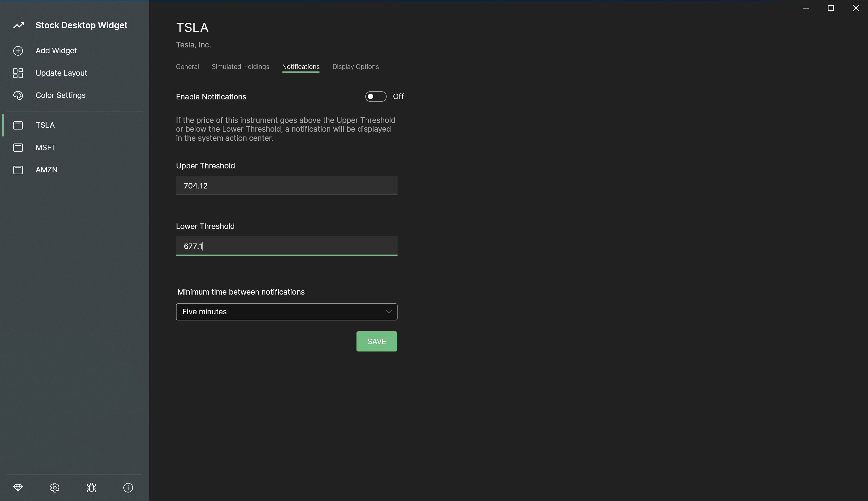Switch to Display Options tab
Viewport: 868px width, 501px height.
pos(355,67)
